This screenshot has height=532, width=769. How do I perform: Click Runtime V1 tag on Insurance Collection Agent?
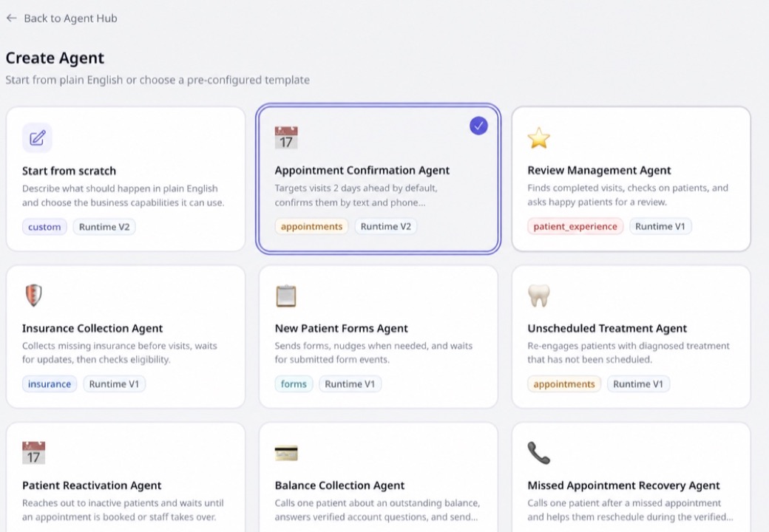(115, 384)
